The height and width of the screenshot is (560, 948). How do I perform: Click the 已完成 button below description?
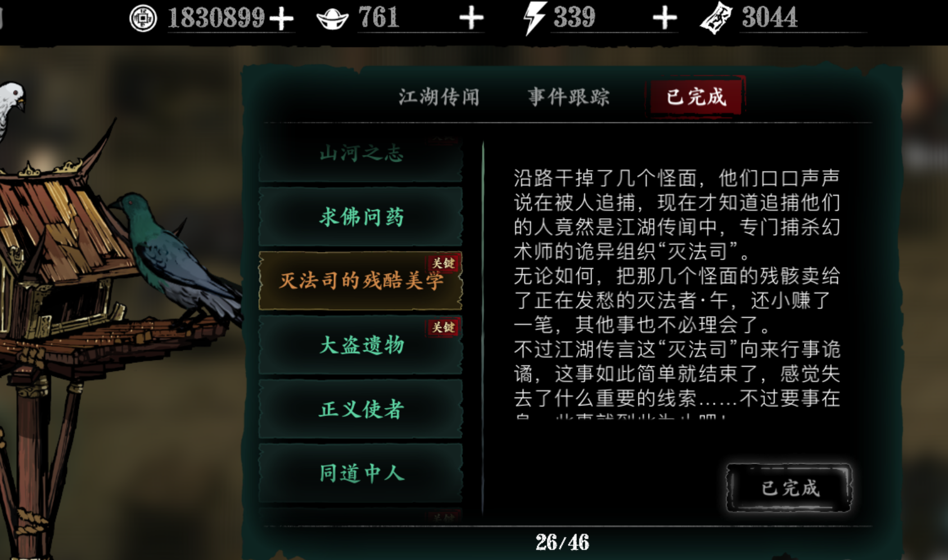[789, 487]
